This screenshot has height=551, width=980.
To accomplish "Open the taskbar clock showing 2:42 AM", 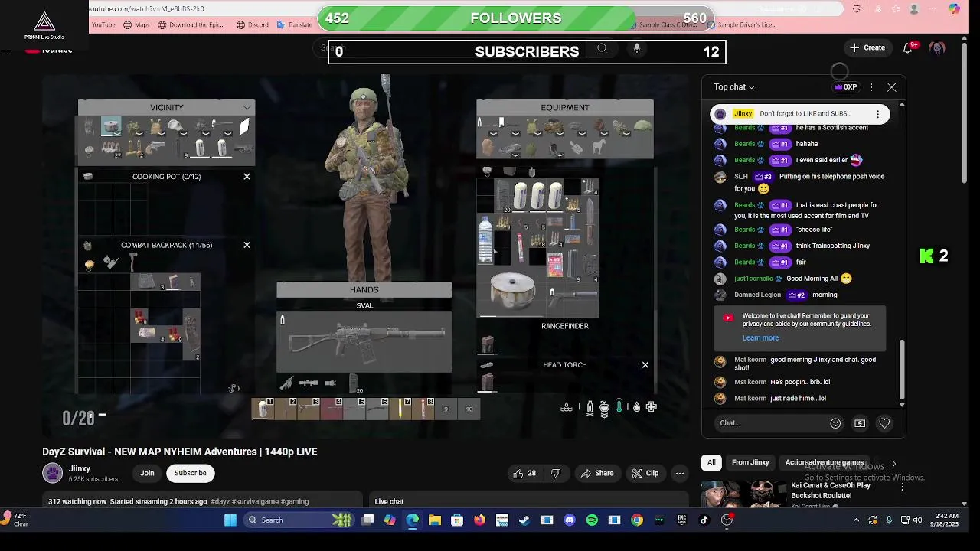I will tap(946, 520).
